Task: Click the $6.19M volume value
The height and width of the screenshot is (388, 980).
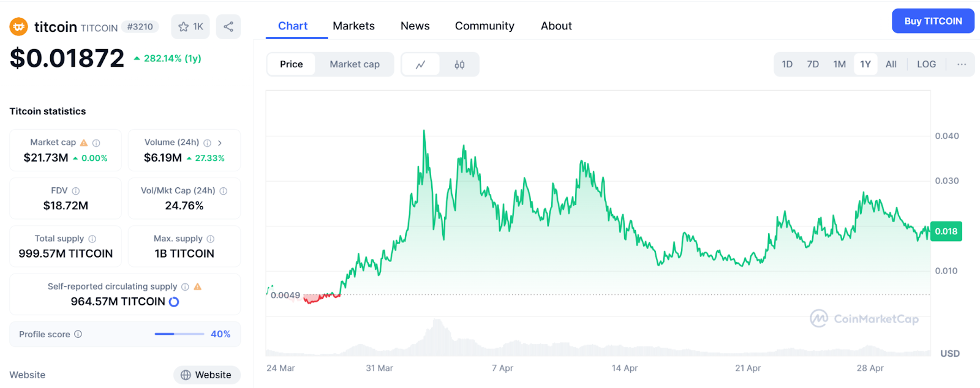Action: click(163, 158)
